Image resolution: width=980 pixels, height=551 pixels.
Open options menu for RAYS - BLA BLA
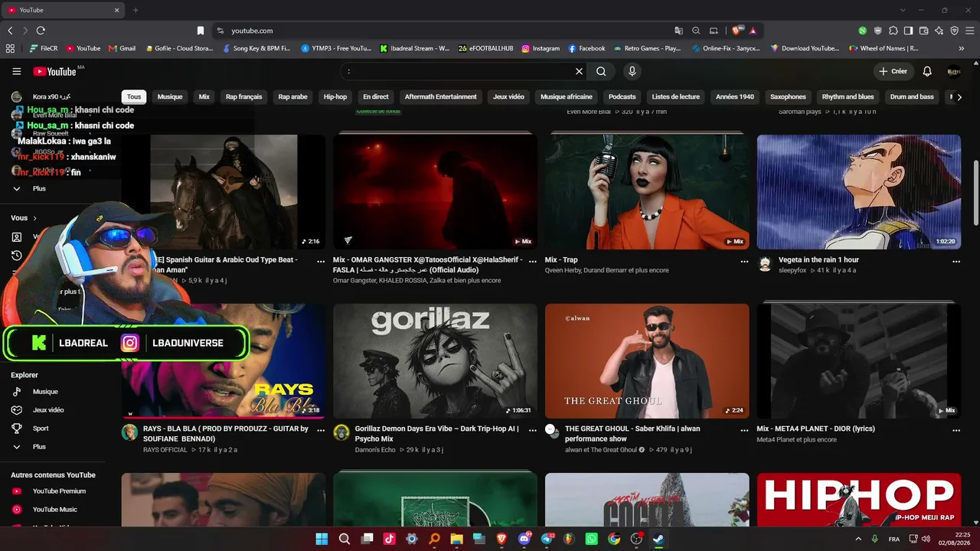tap(321, 430)
